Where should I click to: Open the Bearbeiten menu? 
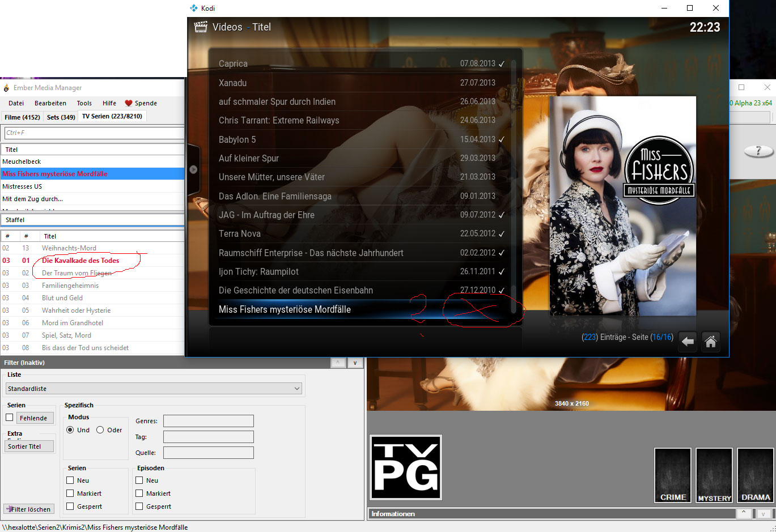pyautogui.click(x=50, y=103)
